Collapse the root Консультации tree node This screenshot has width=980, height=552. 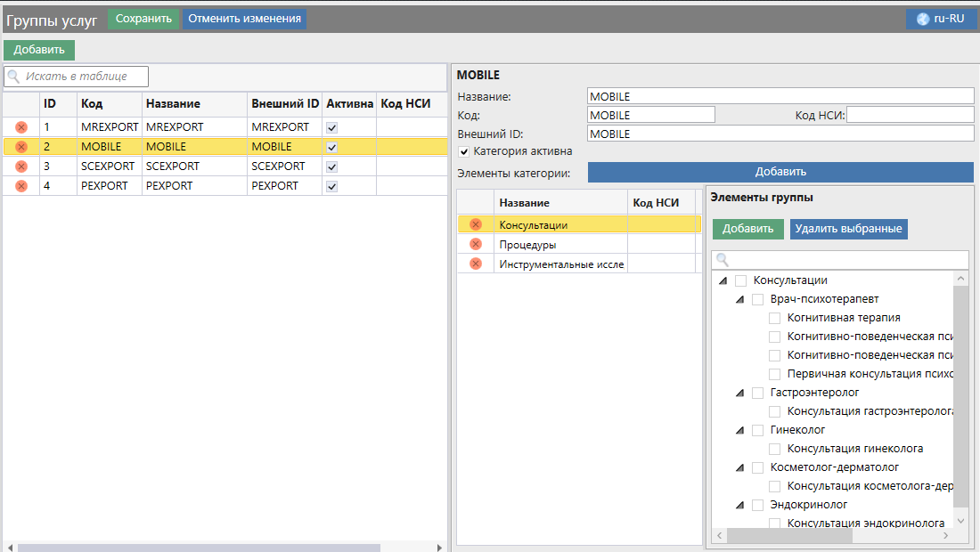pos(723,280)
